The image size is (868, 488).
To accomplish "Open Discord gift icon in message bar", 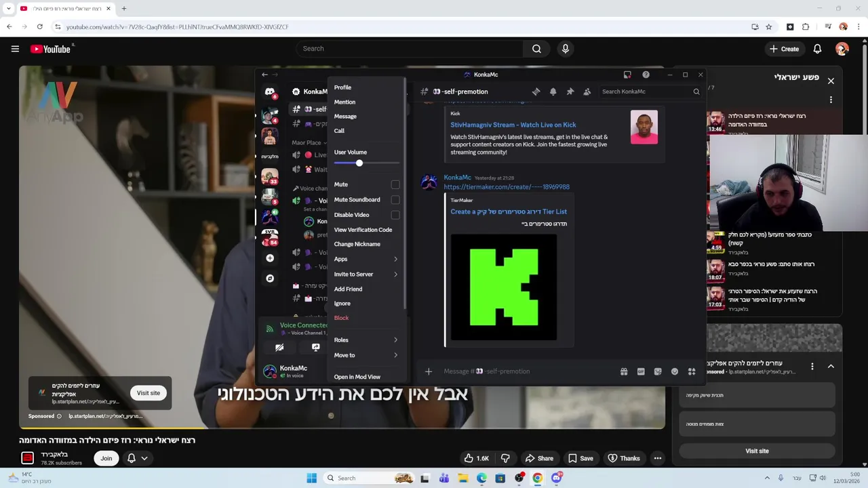I will click(624, 371).
